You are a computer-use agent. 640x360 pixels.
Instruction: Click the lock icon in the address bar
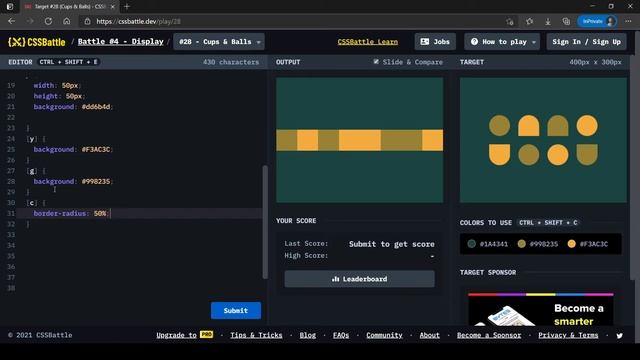tap(87, 21)
